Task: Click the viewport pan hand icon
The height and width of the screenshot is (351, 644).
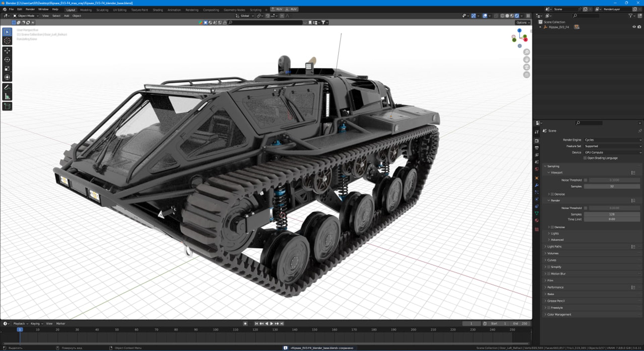Action: (x=527, y=60)
